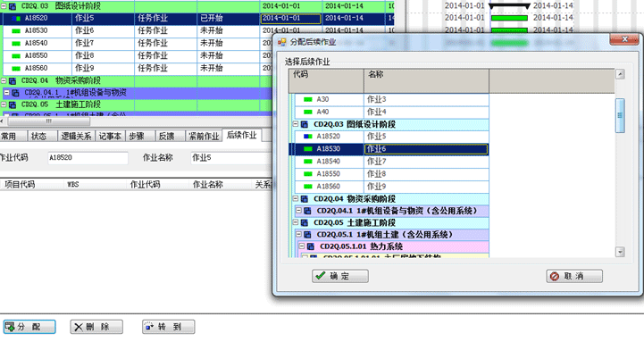Image resolution: width=644 pixels, height=342 pixels.
Task: Click the 分配后续作业 dialog title icon
Action: [282, 42]
